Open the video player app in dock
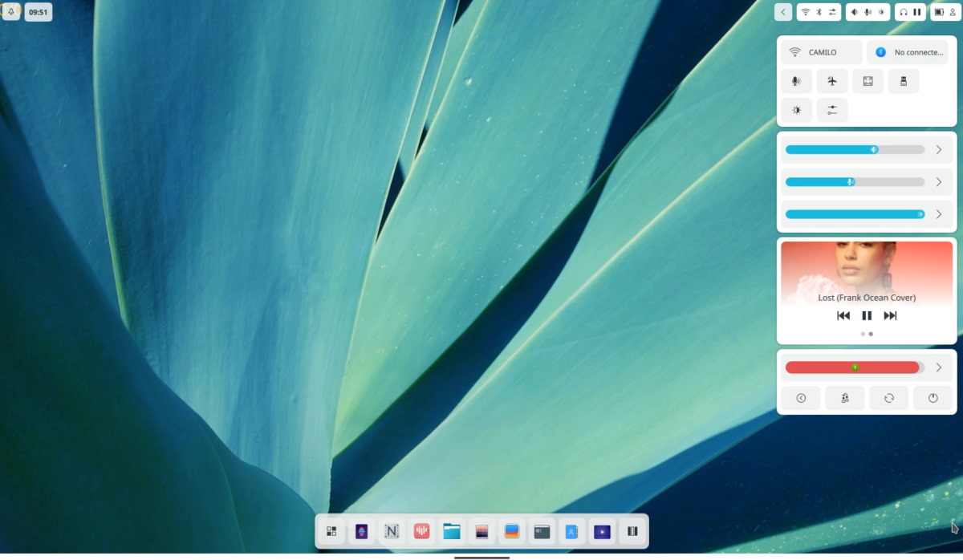Screen dimensions: 963x560 click(602, 531)
